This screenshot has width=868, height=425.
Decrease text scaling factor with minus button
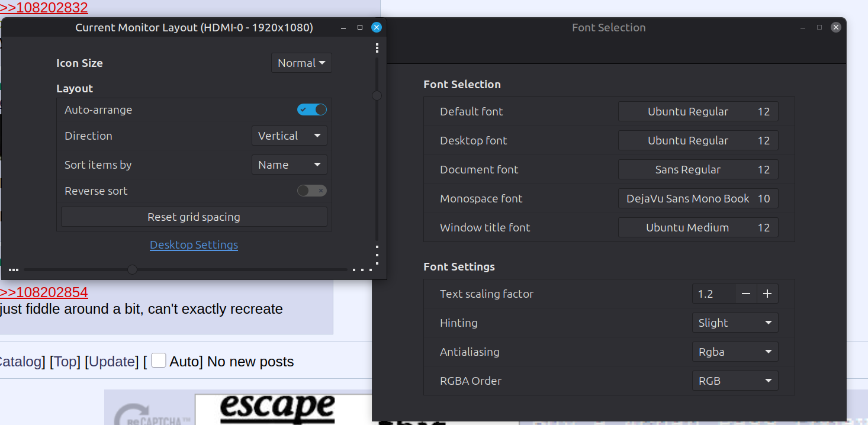[x=746, y=294]
